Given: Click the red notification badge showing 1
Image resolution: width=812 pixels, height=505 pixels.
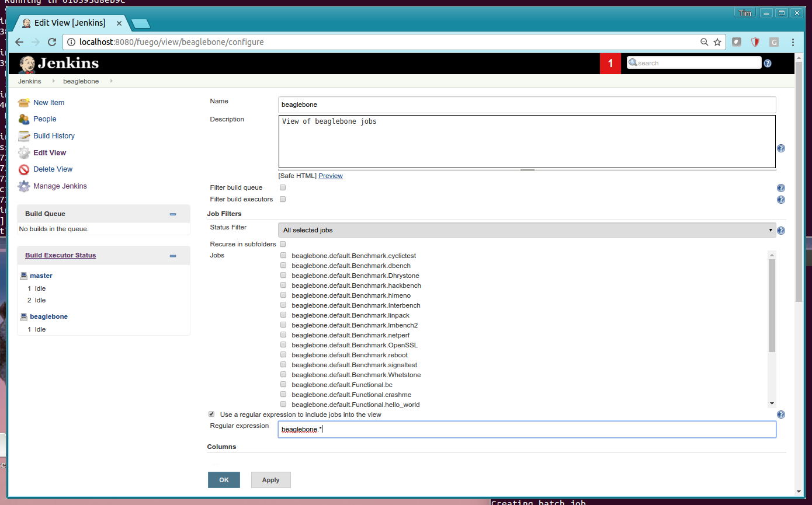Looking at the screenshot, I should 610,64.
